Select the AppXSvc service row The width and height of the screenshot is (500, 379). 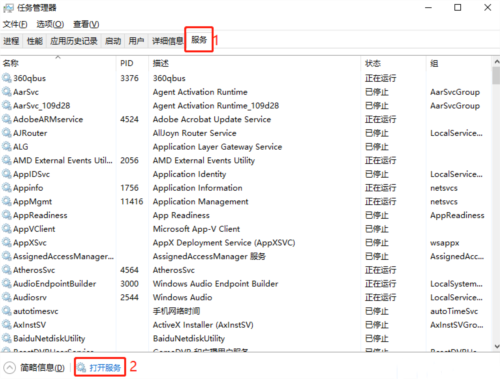click(x=246, y=242)
